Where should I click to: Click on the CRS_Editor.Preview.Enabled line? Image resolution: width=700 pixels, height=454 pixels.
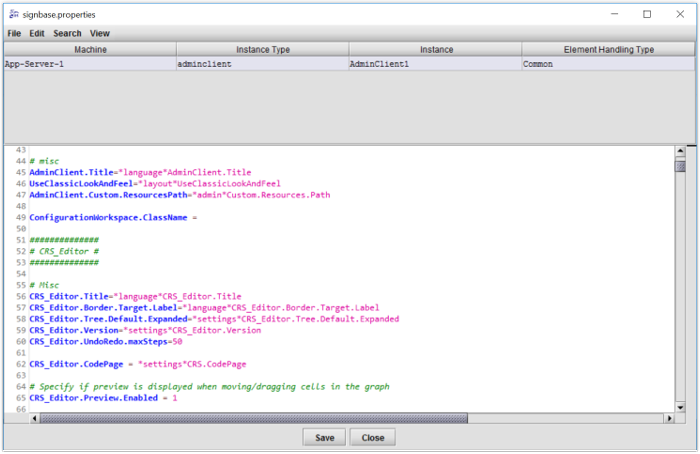coord(102,397)
